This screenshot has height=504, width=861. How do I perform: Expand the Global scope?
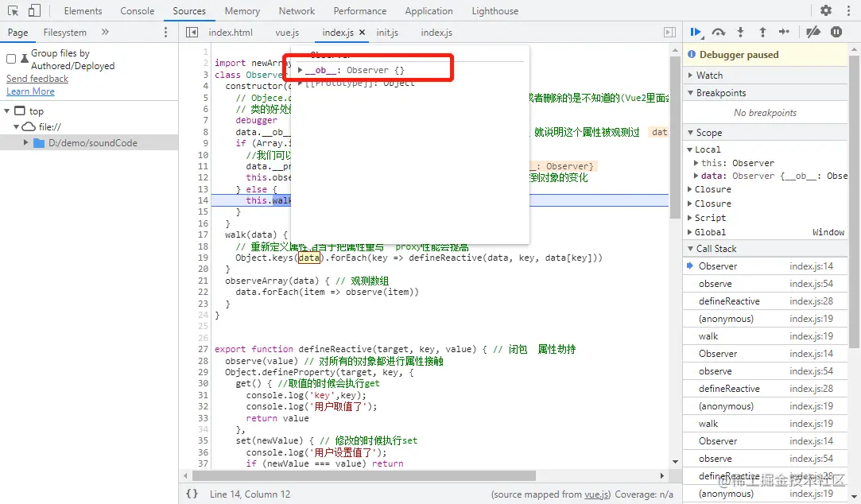pos(690,232)
